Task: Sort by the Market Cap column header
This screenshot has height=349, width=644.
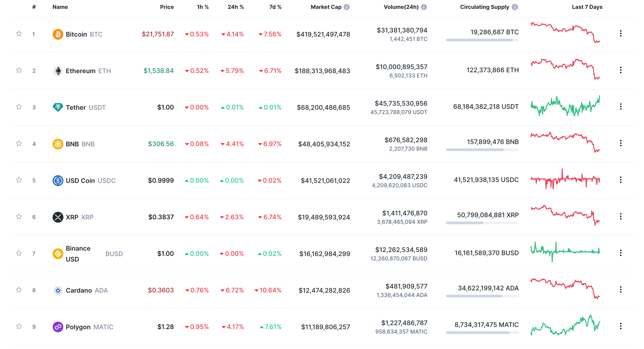Action: click(326, 7)
